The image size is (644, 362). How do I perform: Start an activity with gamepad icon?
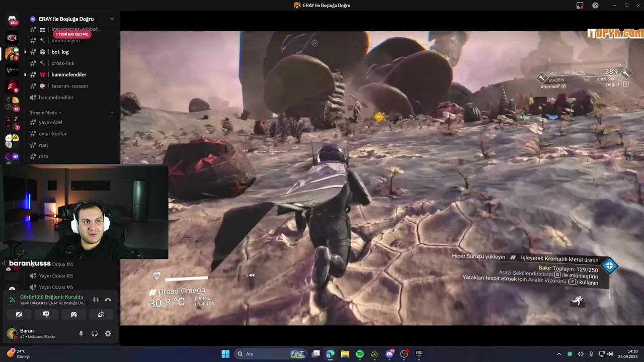(x=73, y=315)
